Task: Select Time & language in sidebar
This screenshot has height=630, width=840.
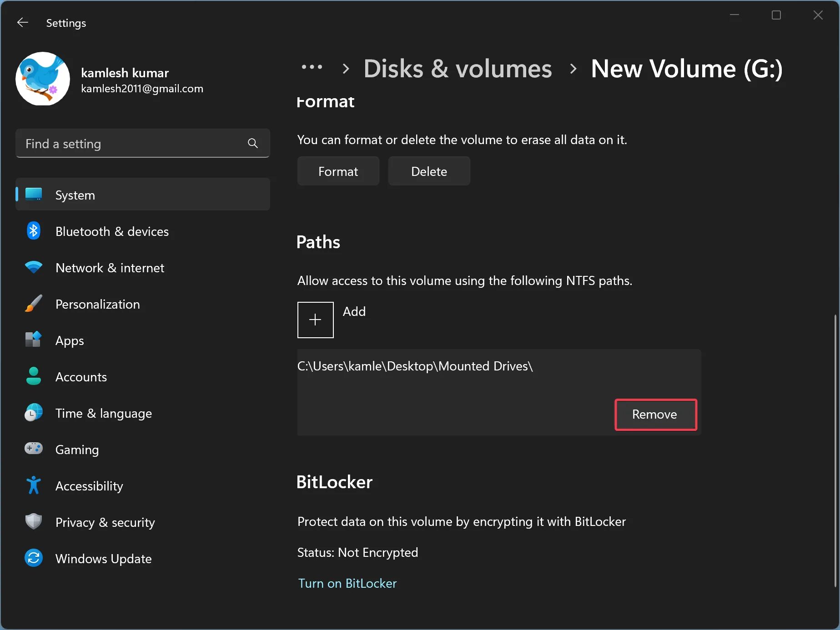Action: click(104, 413)
